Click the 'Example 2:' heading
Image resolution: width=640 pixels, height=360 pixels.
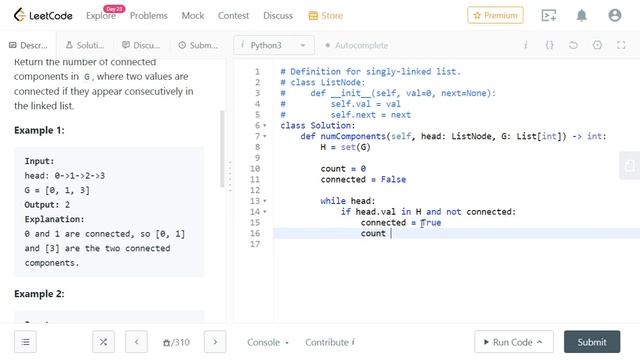click(39, 294)
